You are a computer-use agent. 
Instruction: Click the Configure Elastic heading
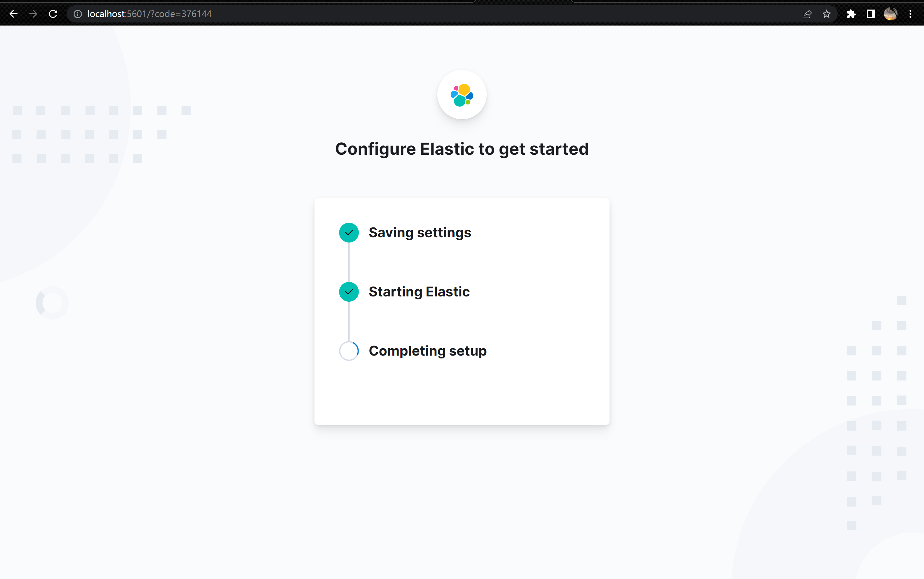(462, 149)
